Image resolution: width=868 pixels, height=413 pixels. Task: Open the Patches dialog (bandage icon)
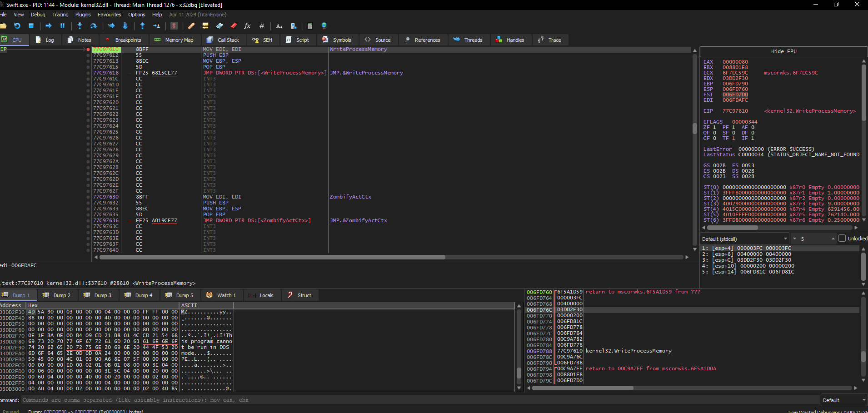(x=191, y=26)
